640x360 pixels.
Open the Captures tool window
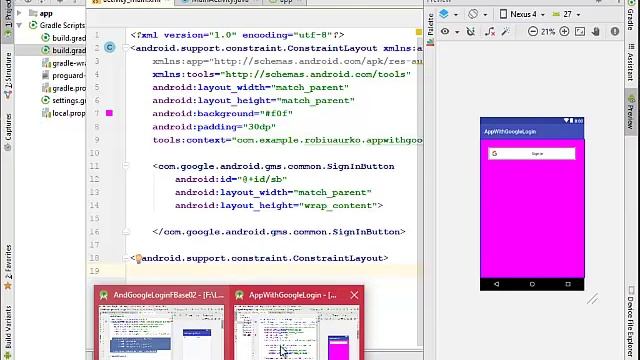click(x=8, y=131)
